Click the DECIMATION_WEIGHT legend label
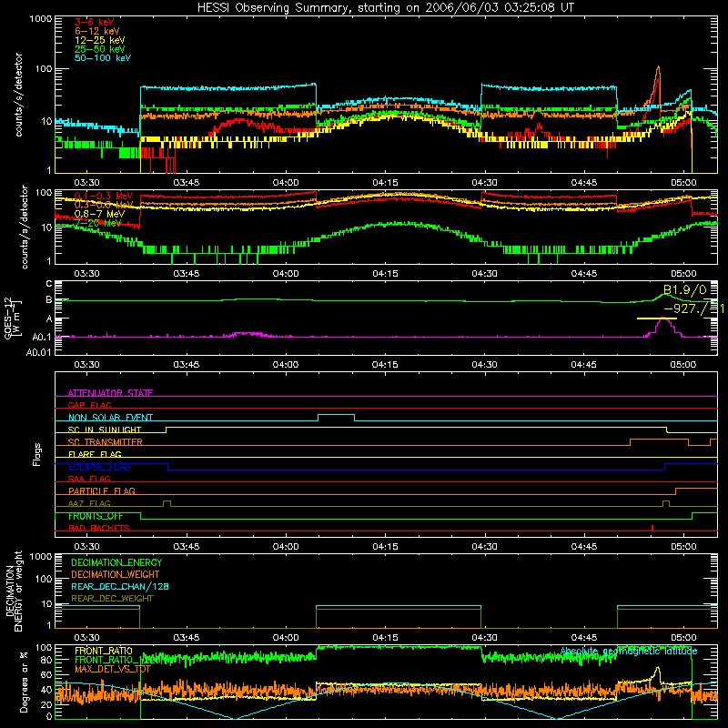 [x=116, y=575]
